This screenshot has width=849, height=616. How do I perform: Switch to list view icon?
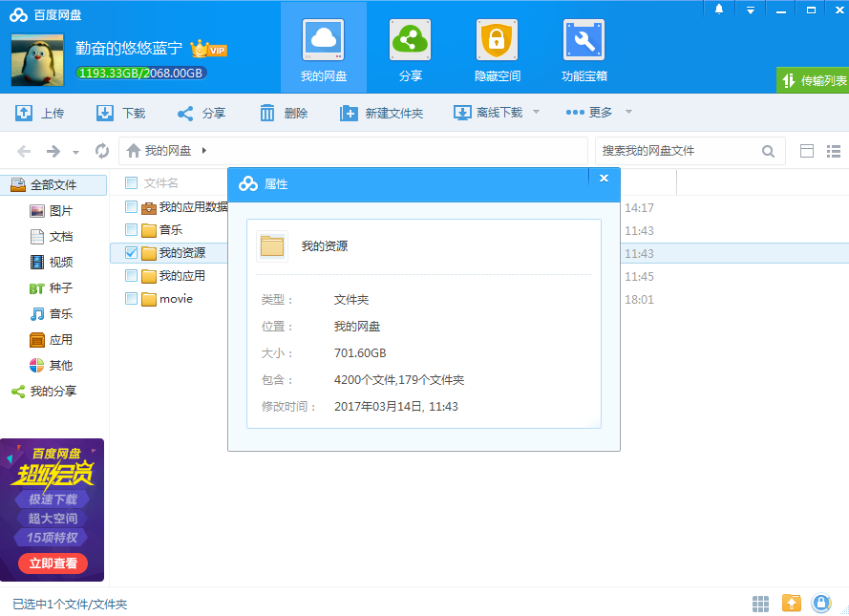click(834, 151)
